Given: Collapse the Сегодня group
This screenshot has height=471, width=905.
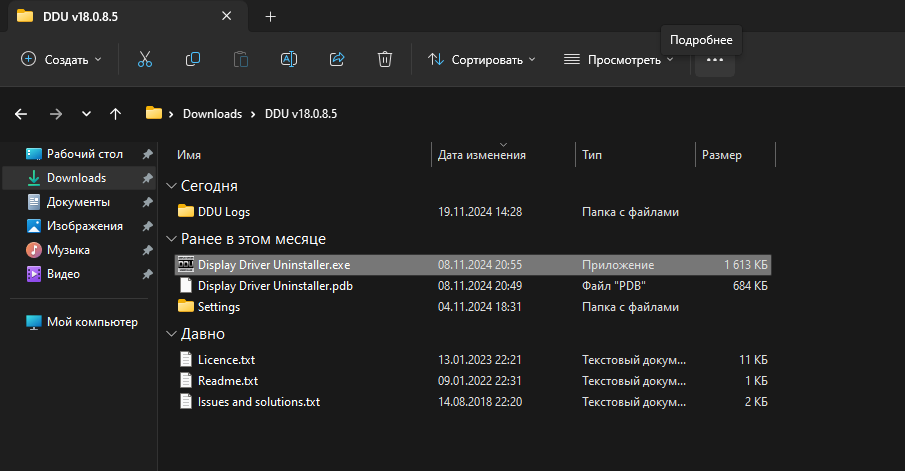Looking at the screenshot, I should (172, 186).
